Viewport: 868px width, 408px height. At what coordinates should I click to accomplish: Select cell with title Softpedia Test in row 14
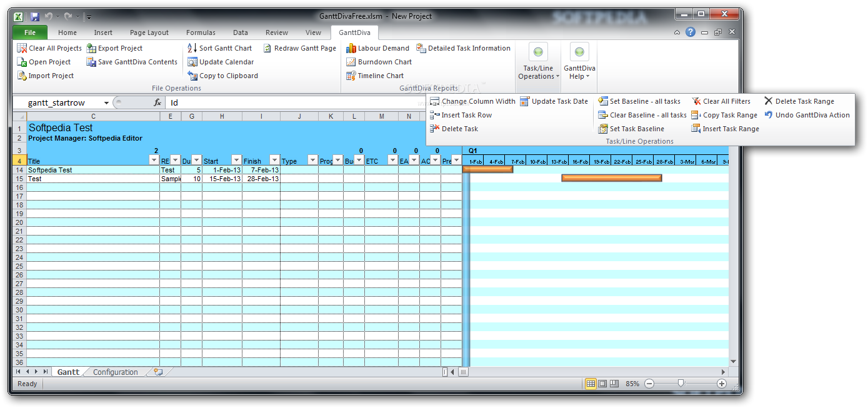pyautogui.click(x=93, y=170)
